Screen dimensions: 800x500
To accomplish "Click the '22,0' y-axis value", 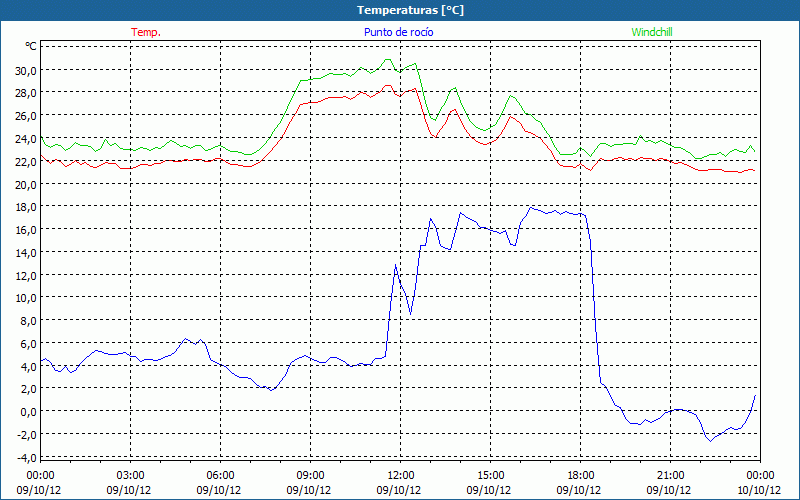I will point(26,161).
